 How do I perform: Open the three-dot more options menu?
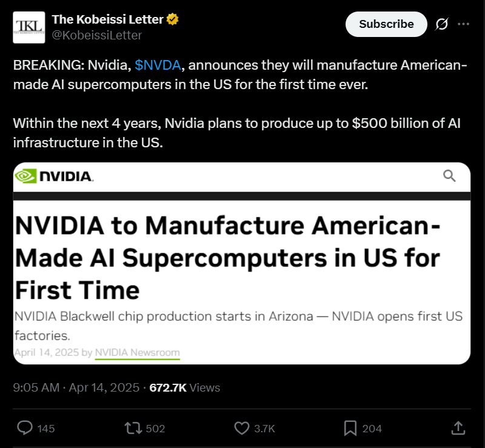463,24
